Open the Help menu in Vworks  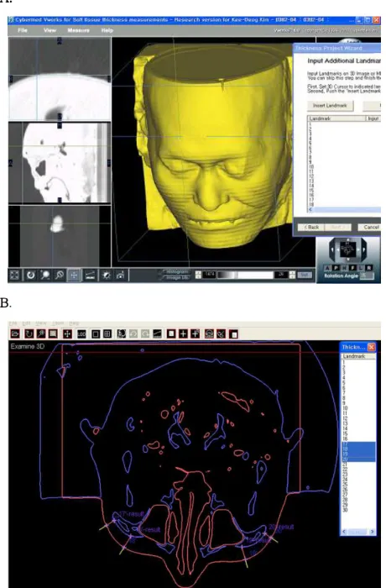coord(107,30)
